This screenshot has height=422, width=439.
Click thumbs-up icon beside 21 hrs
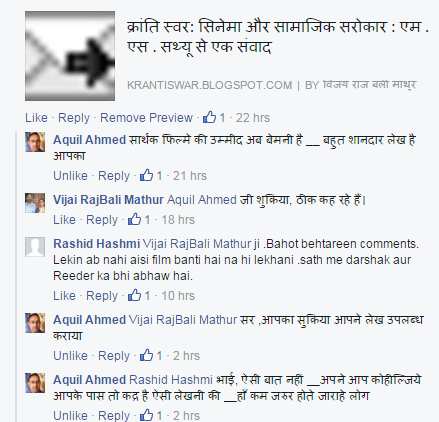[146, 175]
